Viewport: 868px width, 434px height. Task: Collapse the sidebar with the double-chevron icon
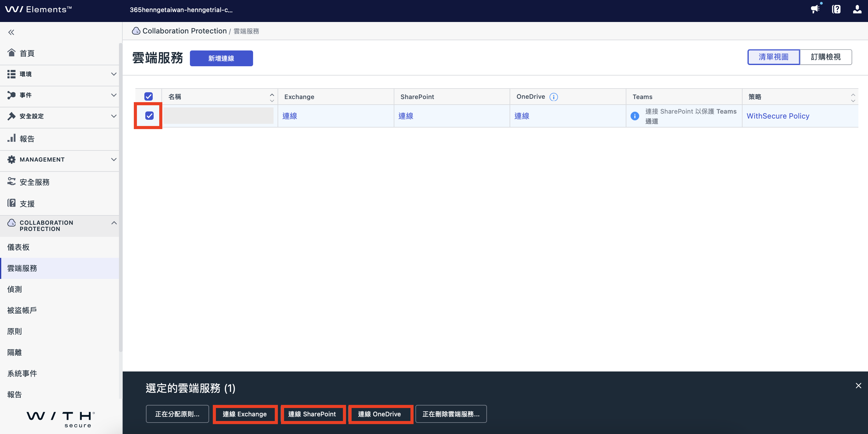click(x=11, y=32)
